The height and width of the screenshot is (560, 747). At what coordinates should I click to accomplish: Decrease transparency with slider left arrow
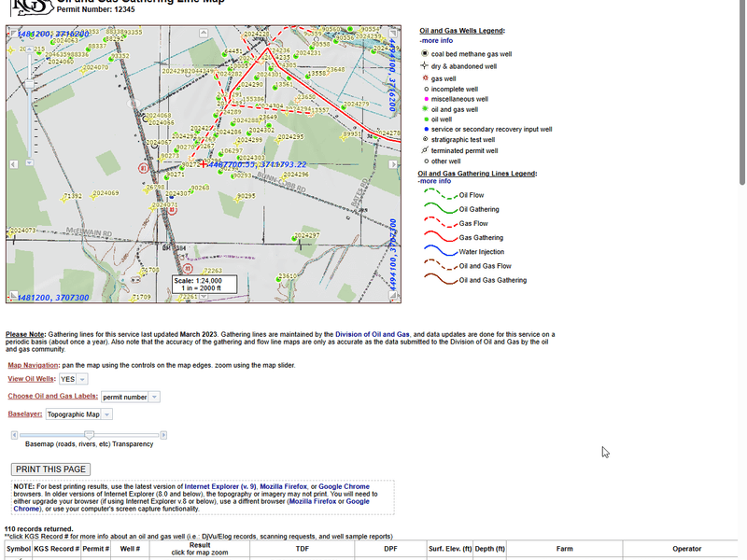click(14, 435)
